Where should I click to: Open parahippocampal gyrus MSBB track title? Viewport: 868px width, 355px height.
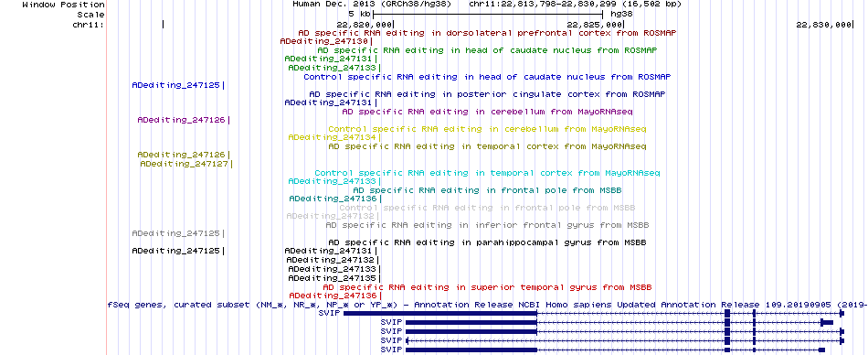(x=487, y=243)
